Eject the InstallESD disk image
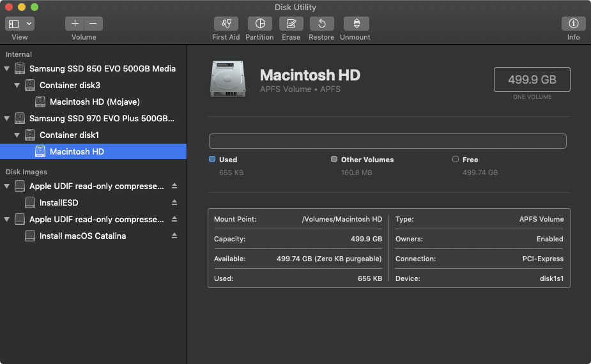This screenshot has width=591, height=364. (x=174, y=203)
